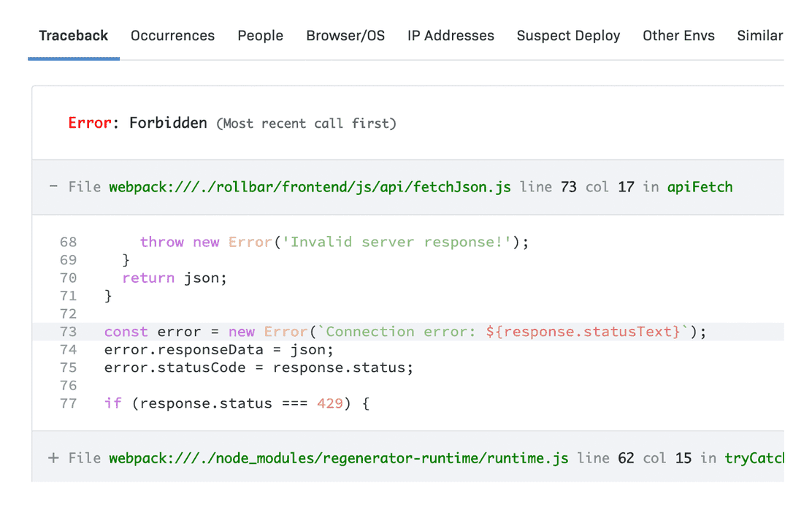The width and height of the screenshot is (812, 510).
Task: Click the 'response.status === 429' condition line
Action: (x=237, y=403)
